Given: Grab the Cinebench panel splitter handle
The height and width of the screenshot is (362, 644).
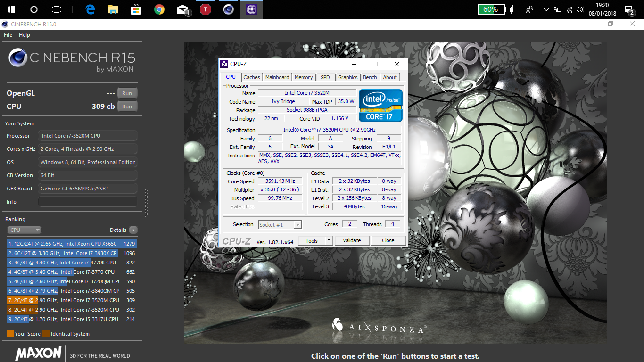Looking at the screenshot, I should click(146, 203).
